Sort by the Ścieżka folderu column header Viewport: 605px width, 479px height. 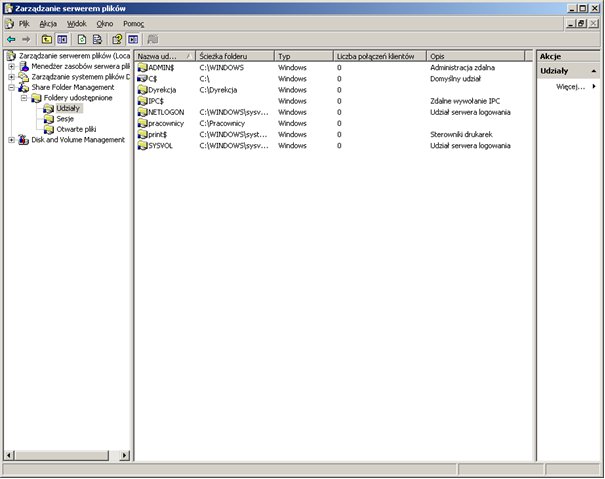coord(235,56)
